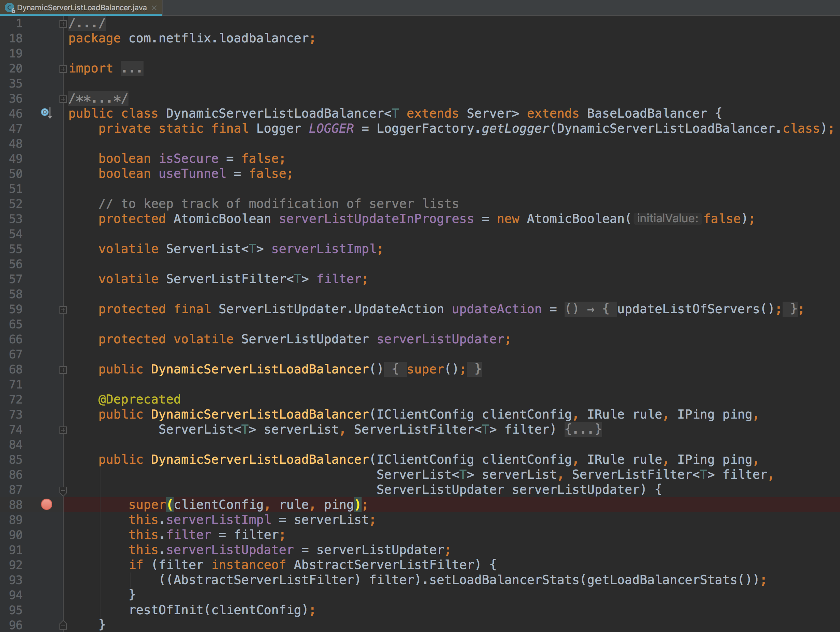Viewport: 840px width, 632px height.
Task: Click the folded import ellipsis placeholder
Action: click(132, 69)
